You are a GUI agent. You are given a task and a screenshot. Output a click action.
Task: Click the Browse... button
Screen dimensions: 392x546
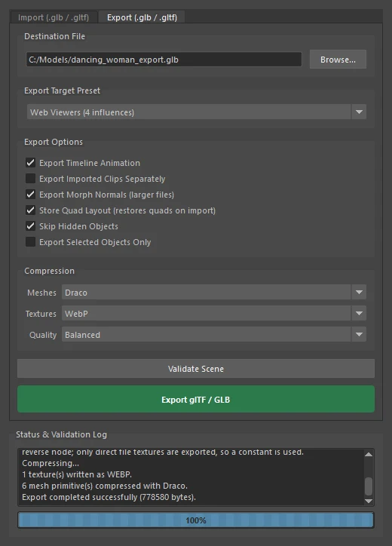(338, 60)
